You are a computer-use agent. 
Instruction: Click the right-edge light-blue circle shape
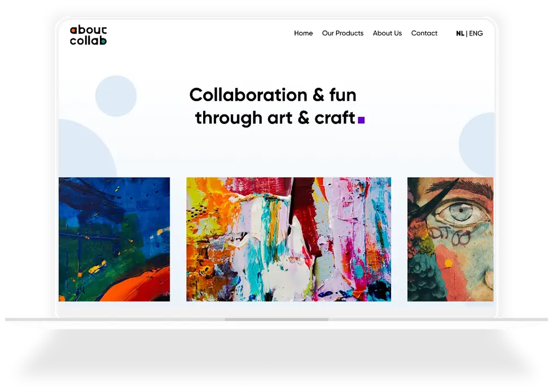click(476, 144)
